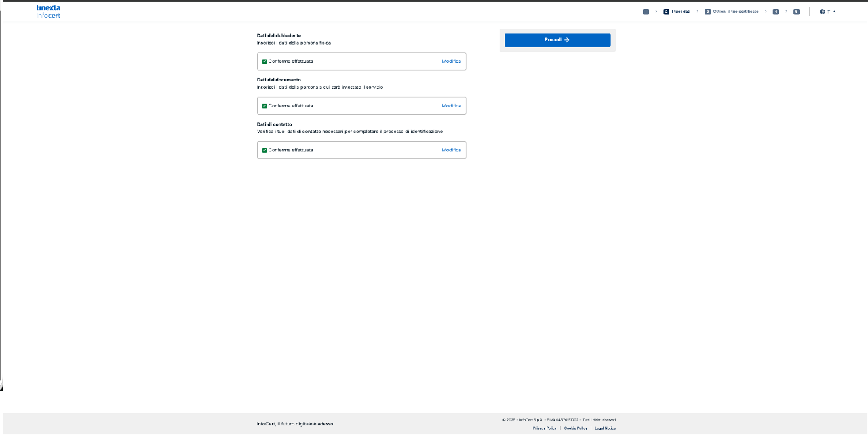This screenshot has width=868, height=435.
Task: Click the green check under Dati del richiedente
Action: 264,61
